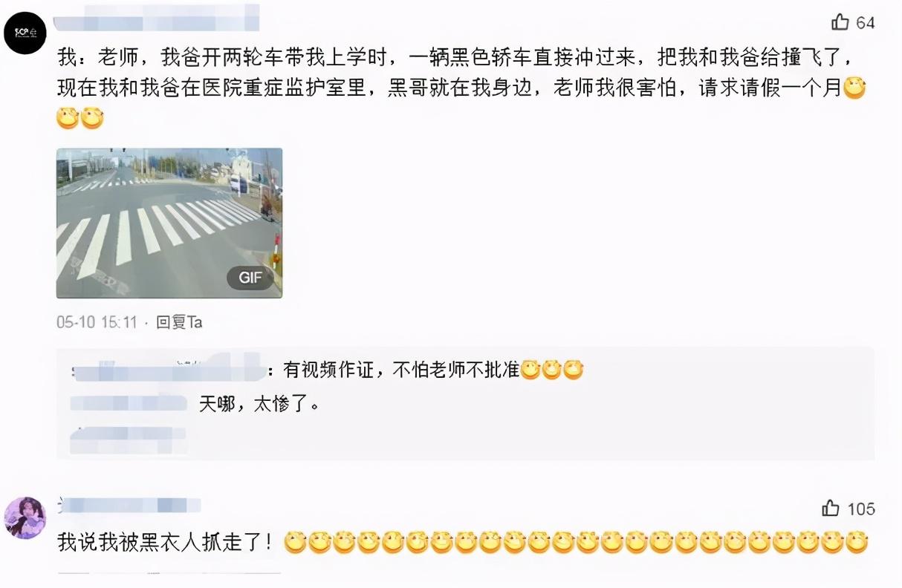This screenshot has height=588, width=902.
Task: Open blurred username of second commenter
Action: pos(130,506)
